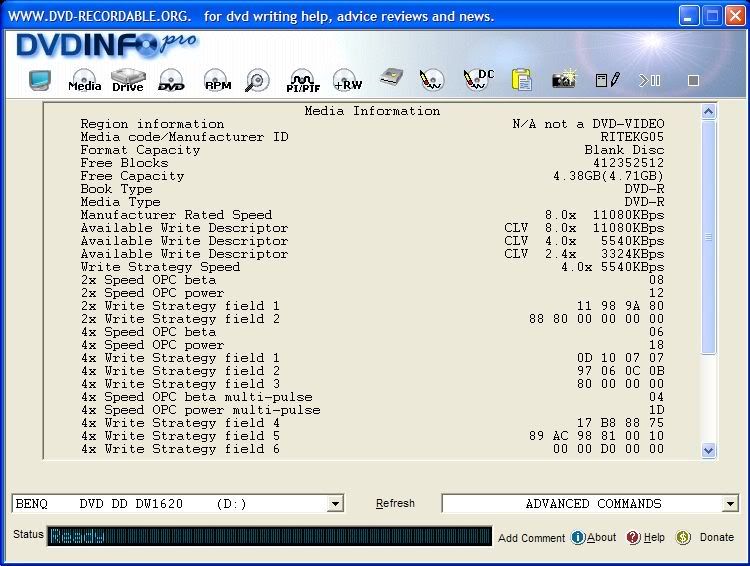Click the DC disc graph icon
Viewport: 750px width, 566px height.
point(478,80)
